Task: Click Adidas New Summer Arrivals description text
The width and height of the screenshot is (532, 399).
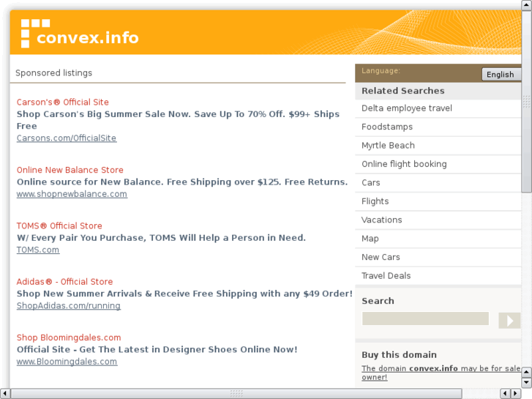Action: point(184,294)
